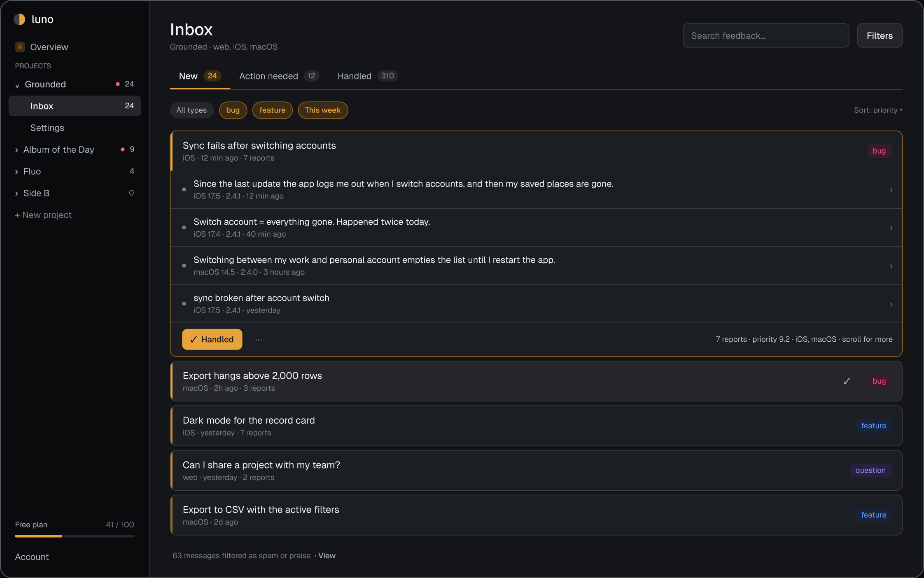Switch to the Action needed tab
The width and height of the screenshot is (924, 578).
pyautogui.click(x=279, y=76)
